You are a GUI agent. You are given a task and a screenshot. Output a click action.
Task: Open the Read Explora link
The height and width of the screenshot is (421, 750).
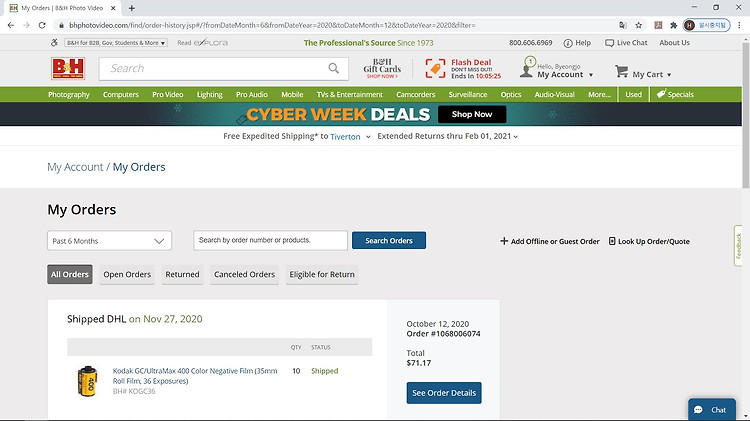pos(202,43)
